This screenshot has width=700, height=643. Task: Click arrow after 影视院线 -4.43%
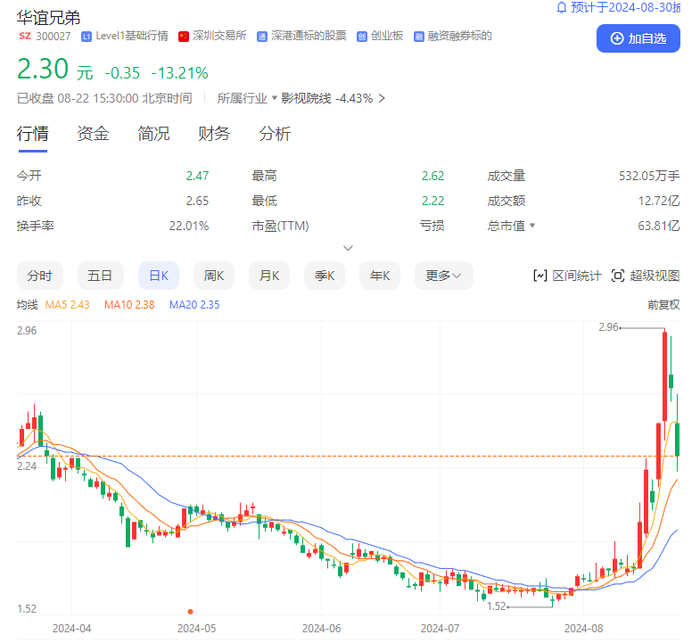(382, 98)
